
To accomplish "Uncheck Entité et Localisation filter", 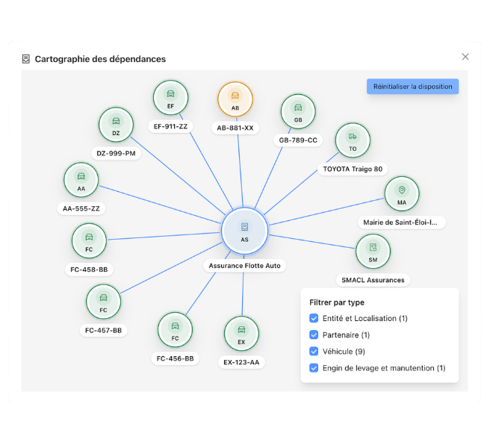I will click(x=314, y=318).
